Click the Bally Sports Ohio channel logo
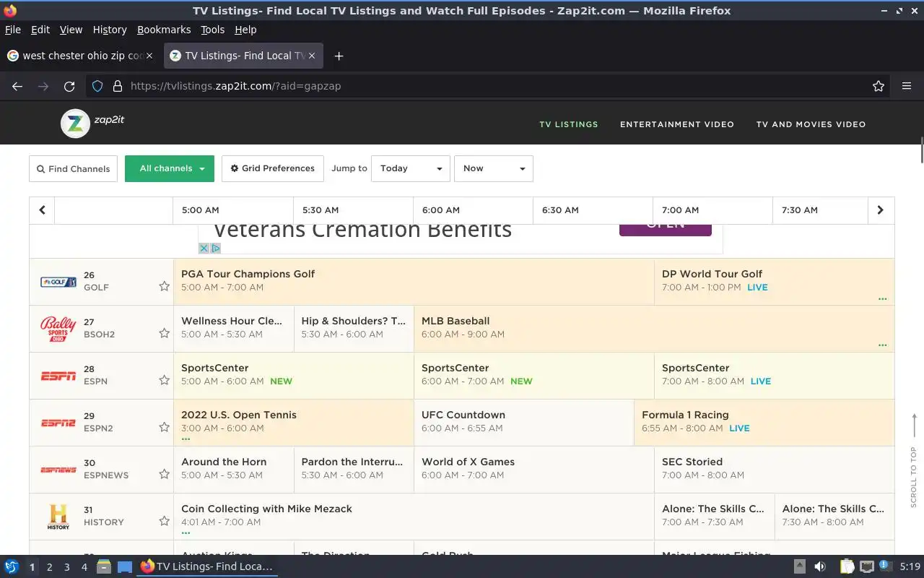 [58, 329]
